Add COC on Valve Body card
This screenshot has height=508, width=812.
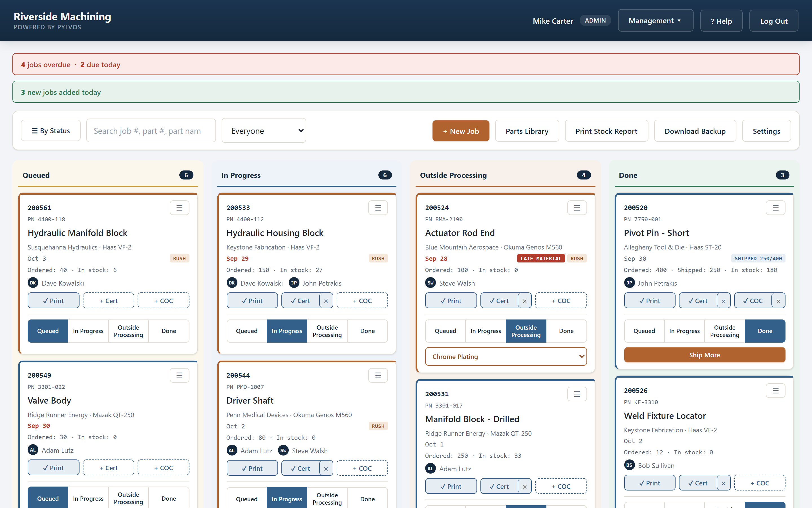pyautogui.click(x=164, y=468)
